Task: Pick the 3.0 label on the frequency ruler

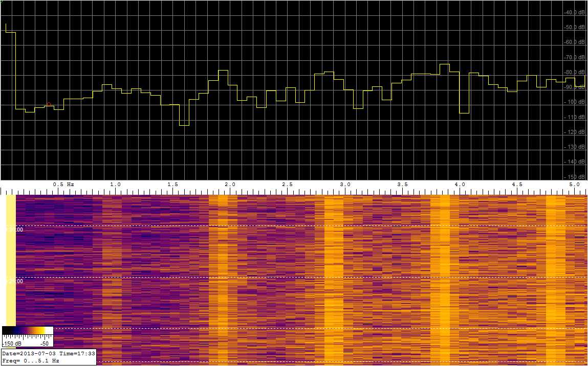Action: point(345,184)
